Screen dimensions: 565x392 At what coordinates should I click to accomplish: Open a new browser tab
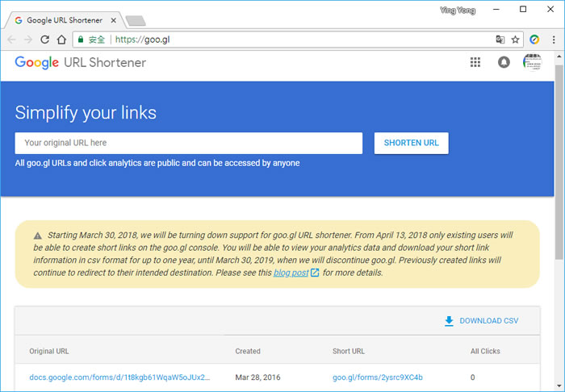136,20
